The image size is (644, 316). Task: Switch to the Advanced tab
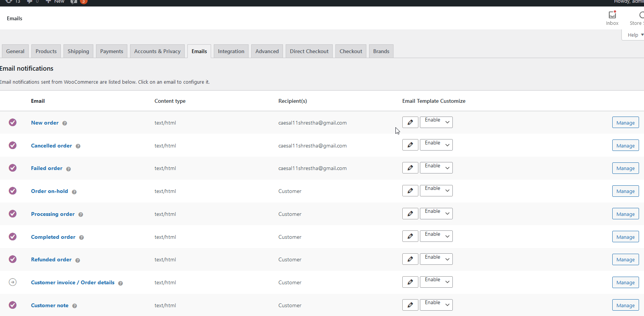tap(267, 51)
